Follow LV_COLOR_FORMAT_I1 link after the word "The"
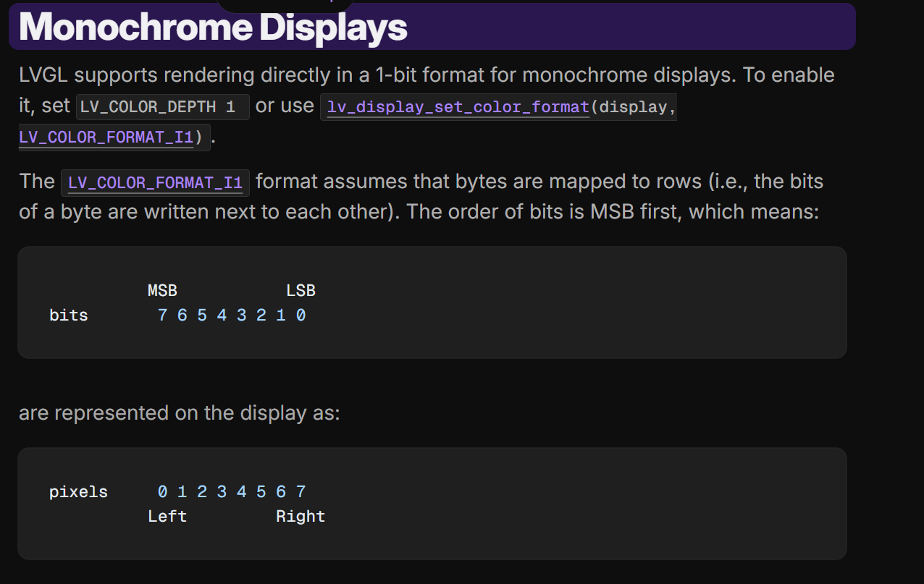This screenshot has width=924, height=584. click(155, 182)
